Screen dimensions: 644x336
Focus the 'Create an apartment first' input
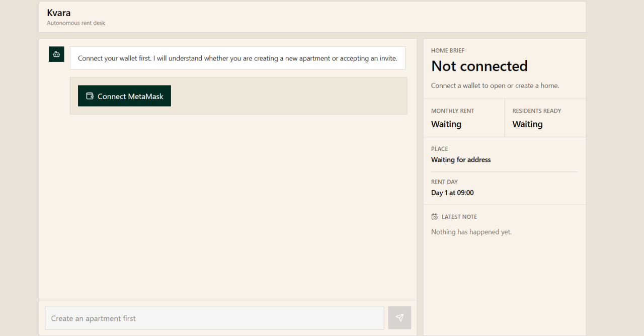point(214,318)
